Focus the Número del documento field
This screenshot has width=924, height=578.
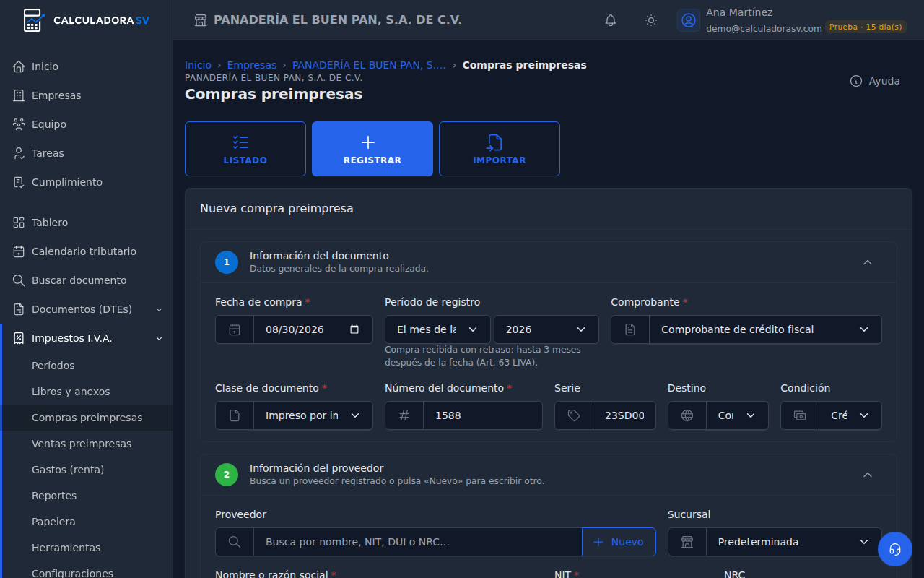tap(483, 415)
